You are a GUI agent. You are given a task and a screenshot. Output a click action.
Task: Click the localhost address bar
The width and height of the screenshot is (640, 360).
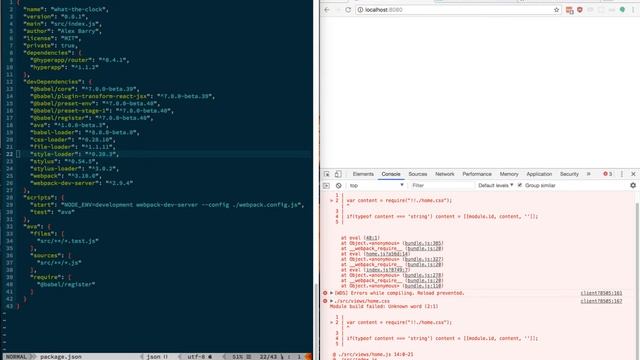pos(457,10)
